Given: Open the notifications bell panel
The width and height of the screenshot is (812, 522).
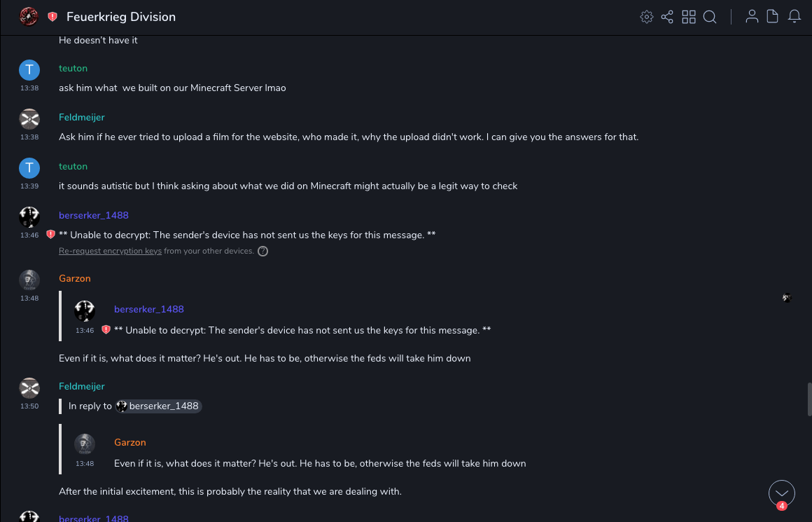Looking at the screenshot, I should 794,17.
